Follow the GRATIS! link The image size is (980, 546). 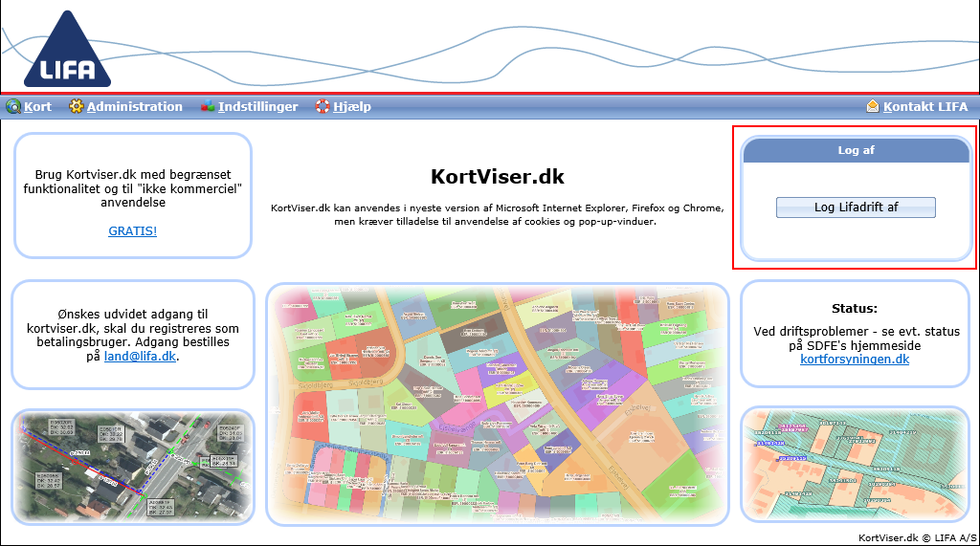coord(132,231)
